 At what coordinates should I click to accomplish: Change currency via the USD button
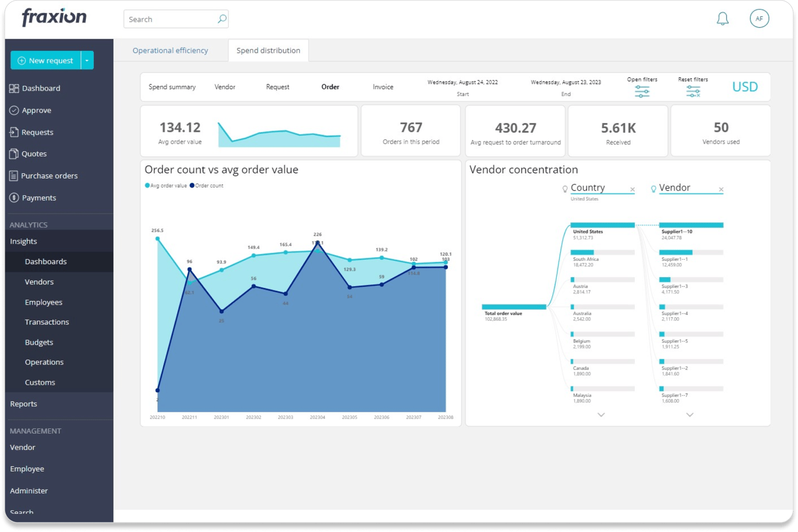coord(745,86)
